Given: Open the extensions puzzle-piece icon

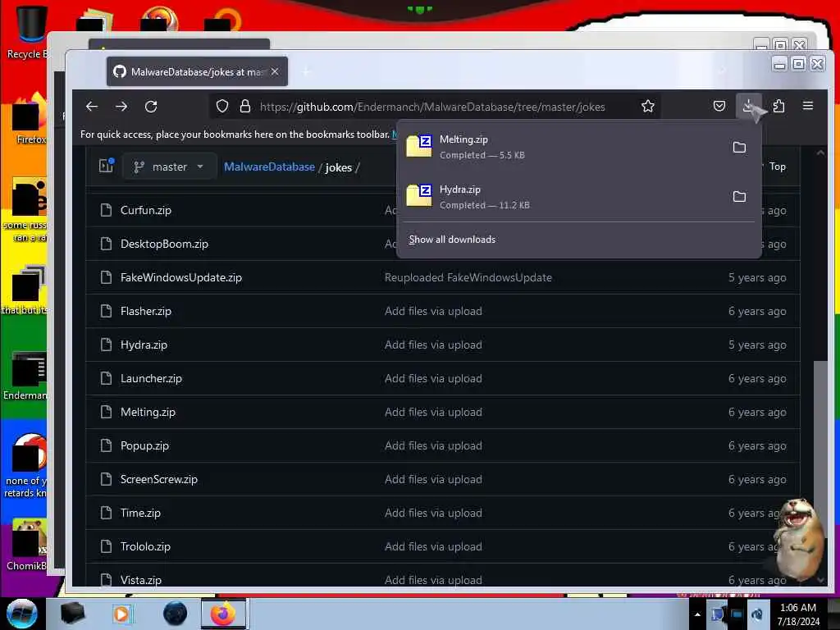Looking at the screenshot, I should click(x=779, y=106).
